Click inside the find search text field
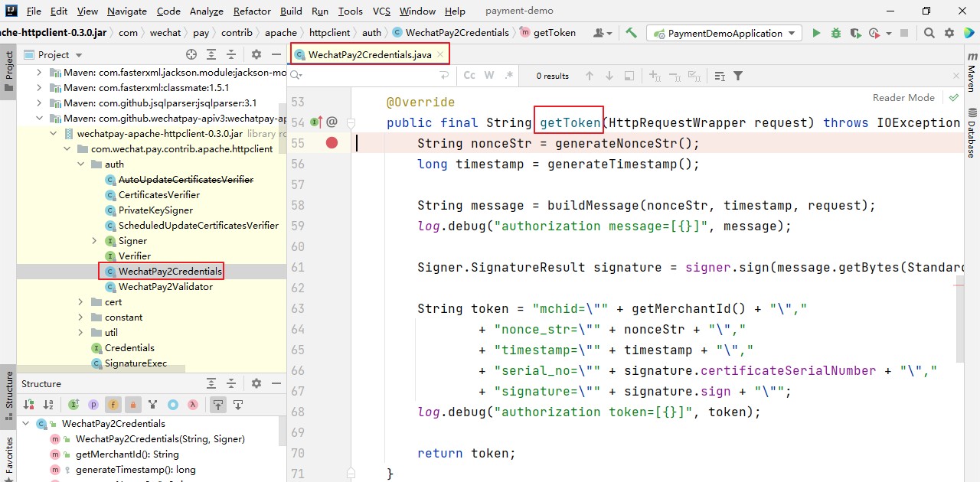 (x=367, y=76)
